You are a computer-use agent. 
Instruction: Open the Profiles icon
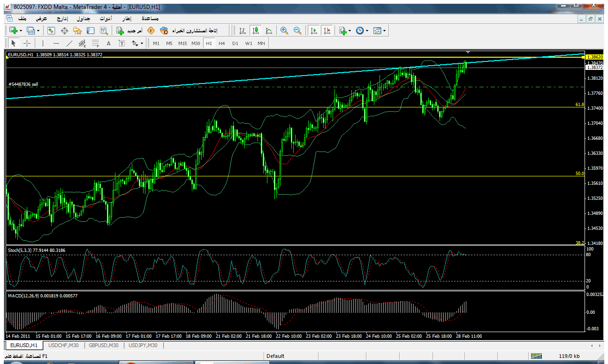(x=31, y=30)
